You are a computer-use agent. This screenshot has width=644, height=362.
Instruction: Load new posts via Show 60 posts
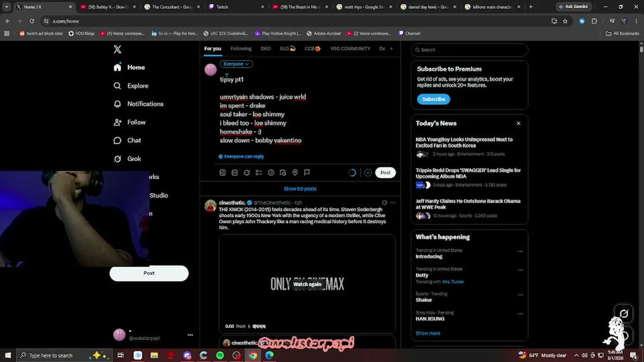[x=300, y=189]
